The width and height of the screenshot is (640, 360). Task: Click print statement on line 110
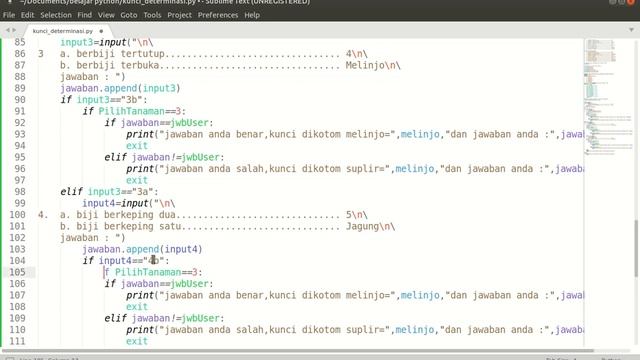355,330
